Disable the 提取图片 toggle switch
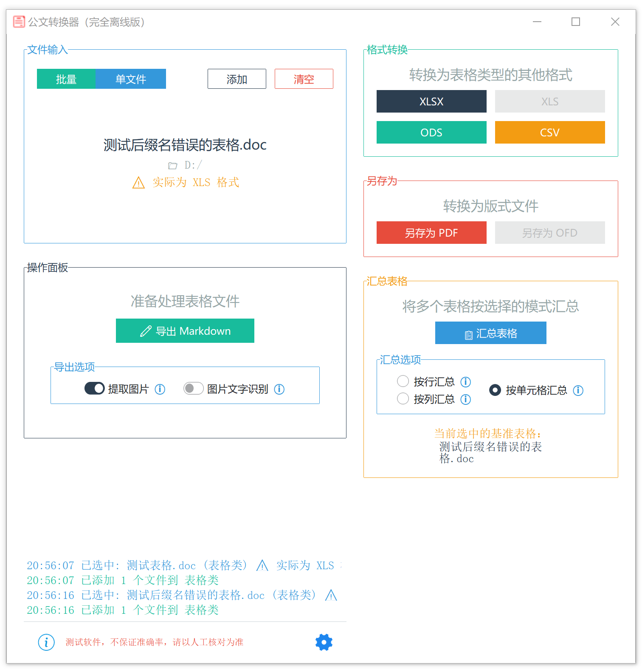Screen dimensions: 642x672 (x=95, y=388)
